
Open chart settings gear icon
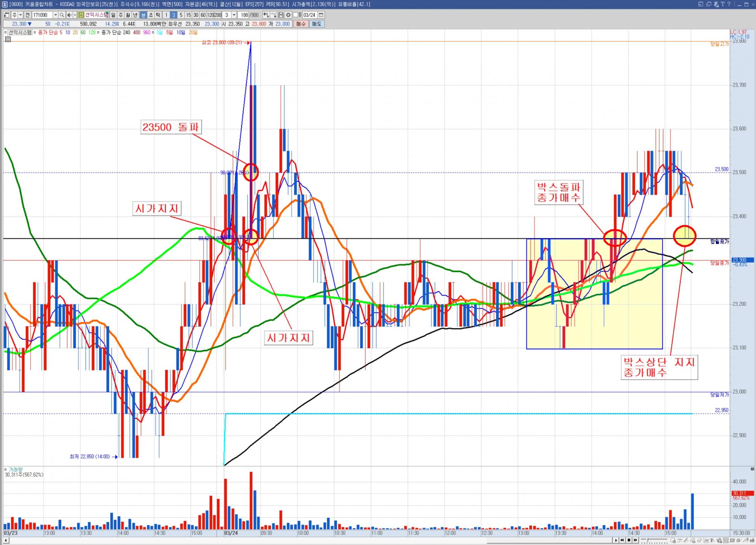(288, 15)
